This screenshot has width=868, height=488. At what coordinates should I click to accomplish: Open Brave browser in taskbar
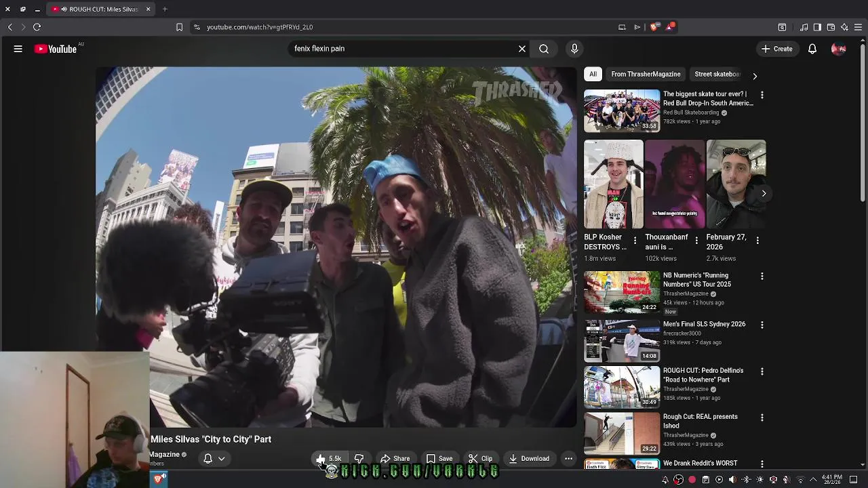(159, 479)
